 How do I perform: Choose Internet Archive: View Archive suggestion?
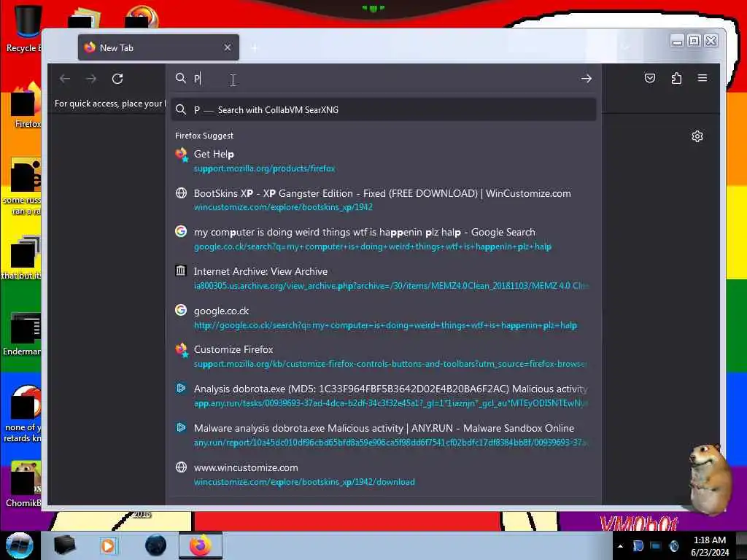coord(384,279)
